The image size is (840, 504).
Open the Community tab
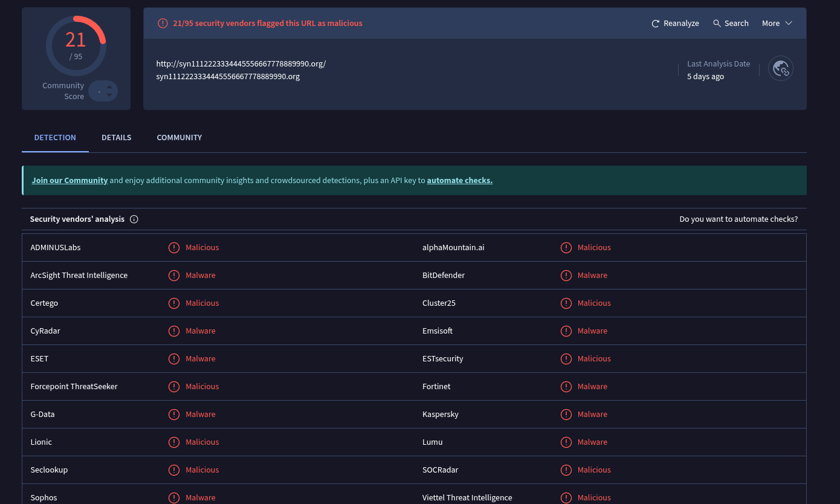point(179,138)
